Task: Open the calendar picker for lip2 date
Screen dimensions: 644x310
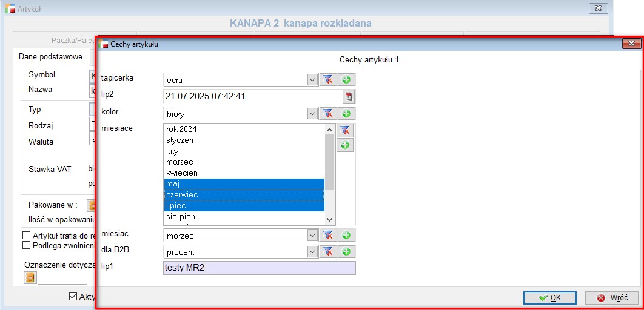Action: tap(349, 96)
